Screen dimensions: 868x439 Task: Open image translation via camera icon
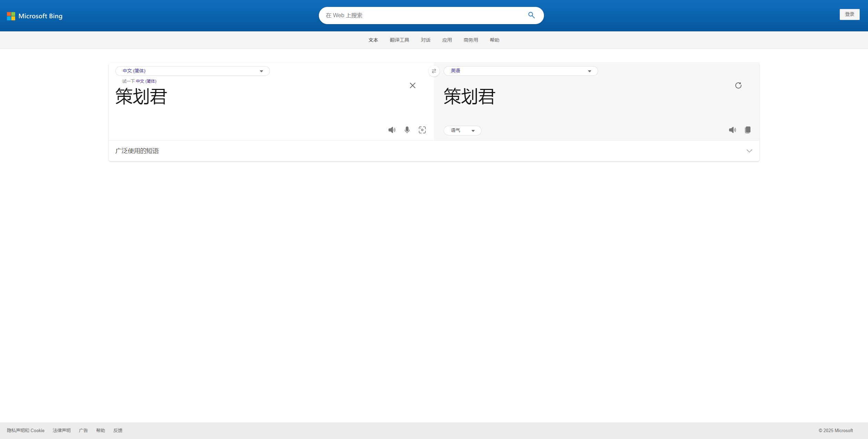pyautogui.click(x=422, y=130)
